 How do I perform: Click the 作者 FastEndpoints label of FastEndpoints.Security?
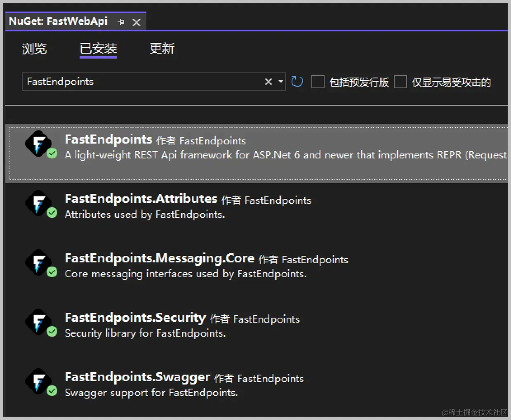pyautogui.click(x=255, y=319)
